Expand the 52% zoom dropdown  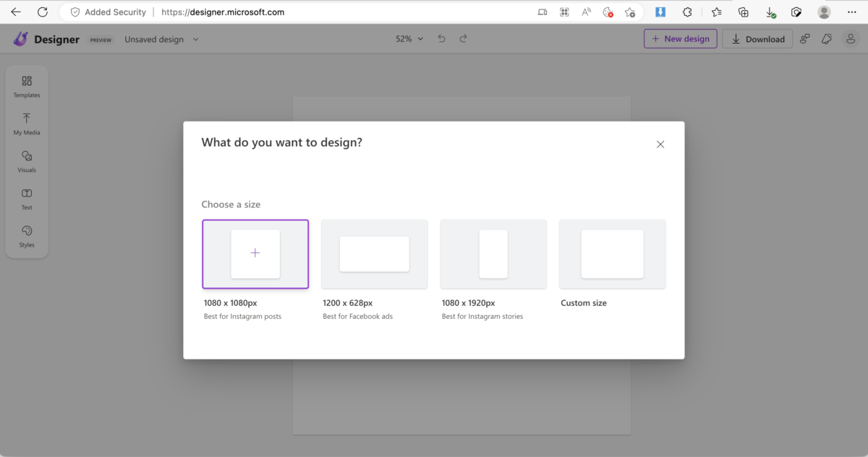(409, 39)
